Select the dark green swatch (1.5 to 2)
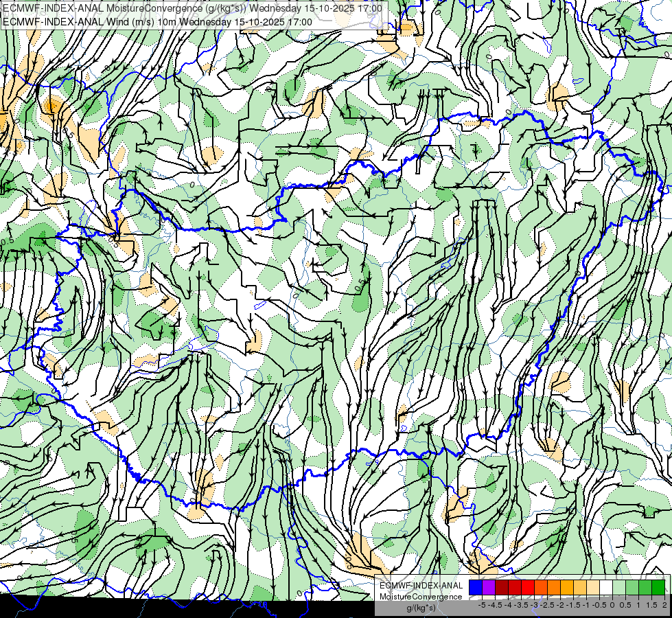Image resolution: width=672 pixels, height=618 pixels. (x=658, y=587)
